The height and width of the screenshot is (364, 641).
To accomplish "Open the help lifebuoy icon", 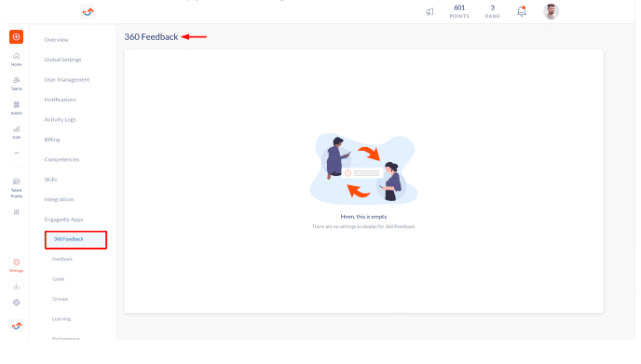I will (x=17, y=303).
